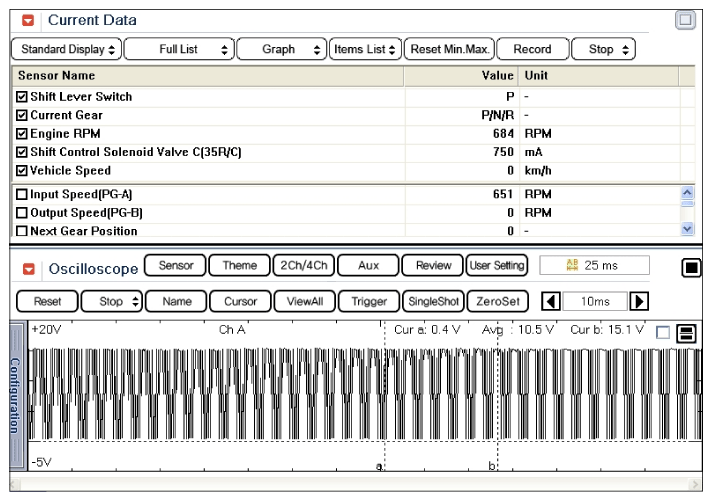Click the Trigger button
Viewport: 712px width, 501px height.
pos(369,301)
